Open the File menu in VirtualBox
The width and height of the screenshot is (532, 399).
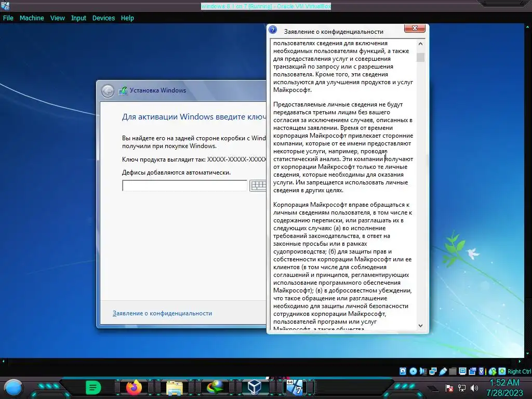(x=8, y=18)
